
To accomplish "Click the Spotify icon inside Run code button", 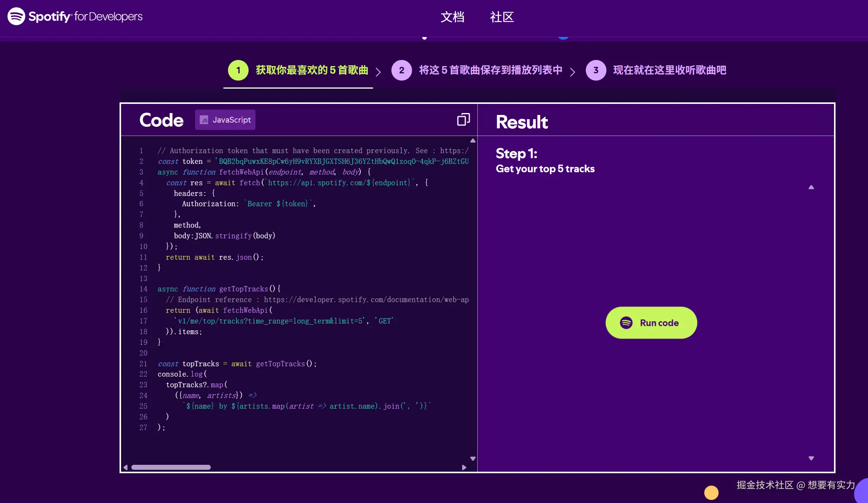I will [626, 322].
